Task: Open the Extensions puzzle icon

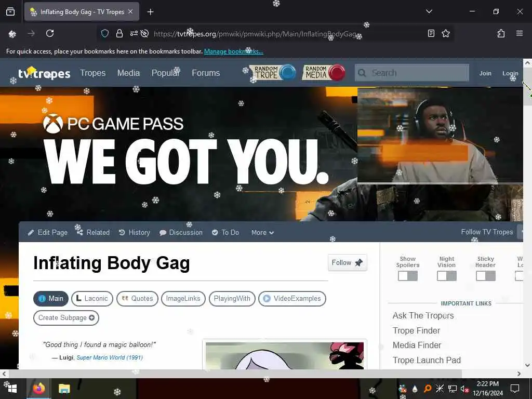Action: coord(501,33)
